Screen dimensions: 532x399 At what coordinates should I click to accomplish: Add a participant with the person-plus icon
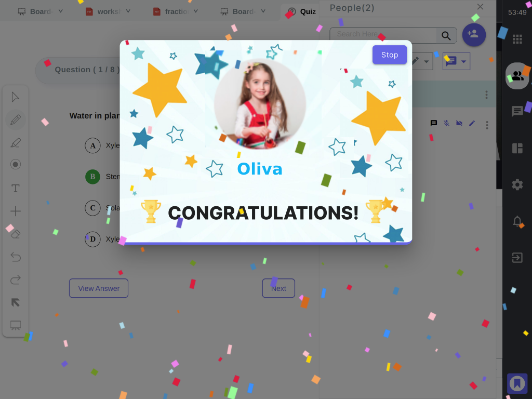(x=474, y=35)
